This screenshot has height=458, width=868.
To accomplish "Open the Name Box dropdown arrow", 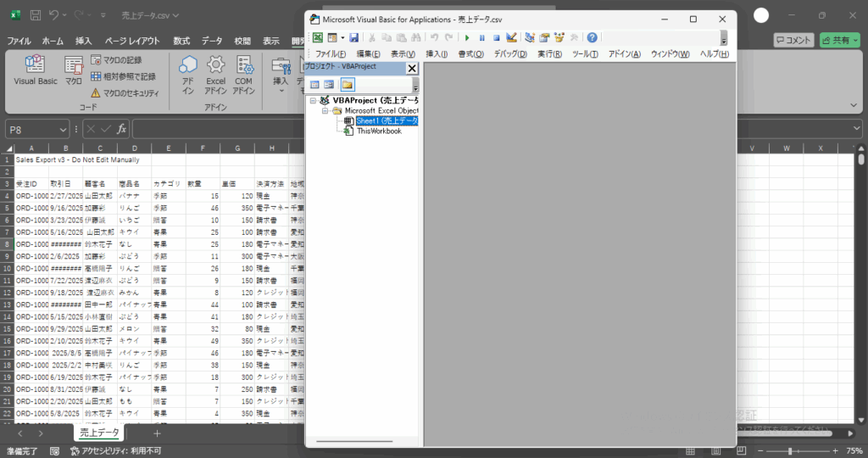I will [64, 129].
